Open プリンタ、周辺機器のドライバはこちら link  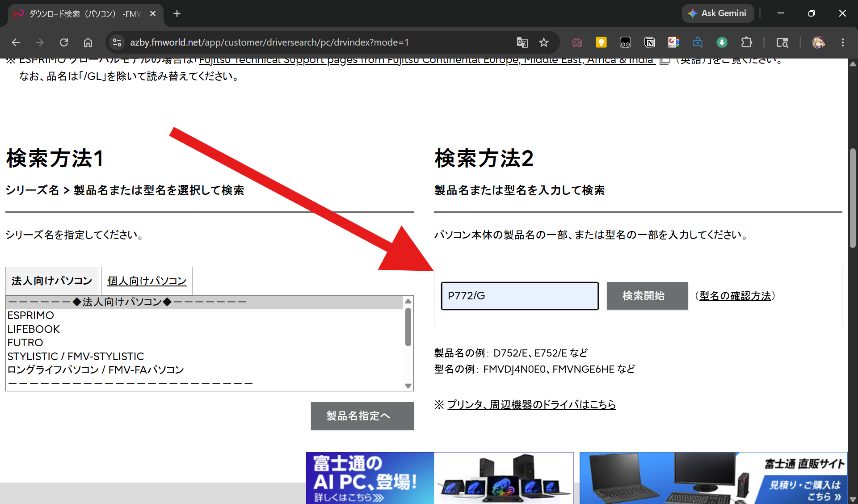pyautogui.click(x=531, y=405)
